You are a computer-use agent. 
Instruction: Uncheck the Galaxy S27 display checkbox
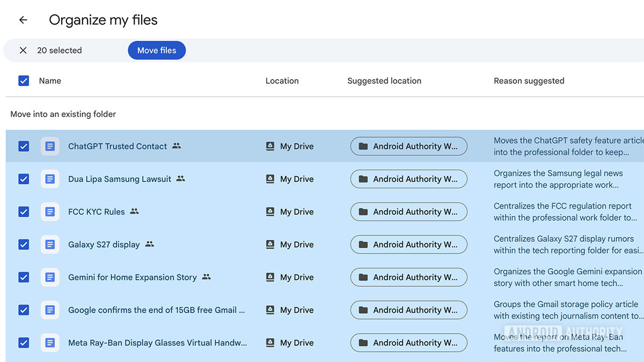pos(24,245)
